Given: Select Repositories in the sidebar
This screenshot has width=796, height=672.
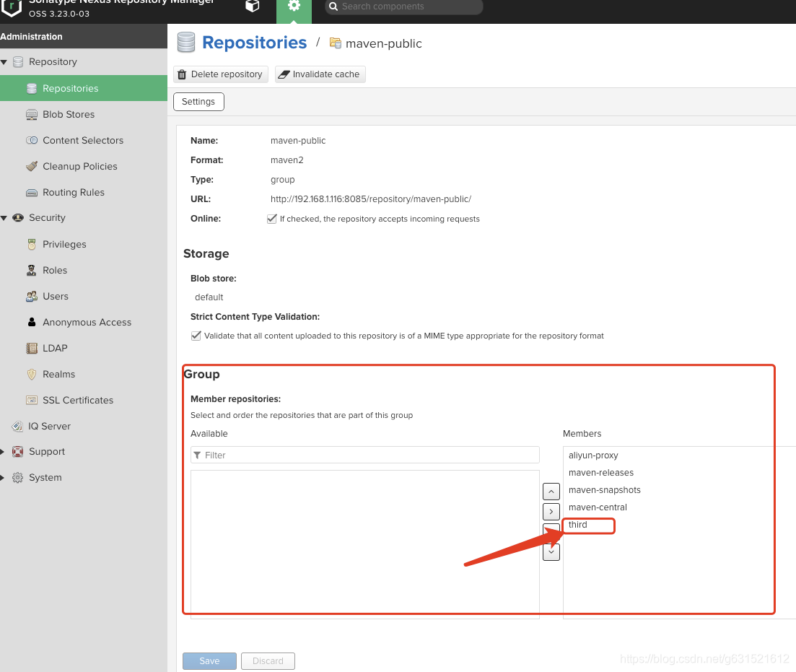Looking at the screenshot, I should pos(84,88).
